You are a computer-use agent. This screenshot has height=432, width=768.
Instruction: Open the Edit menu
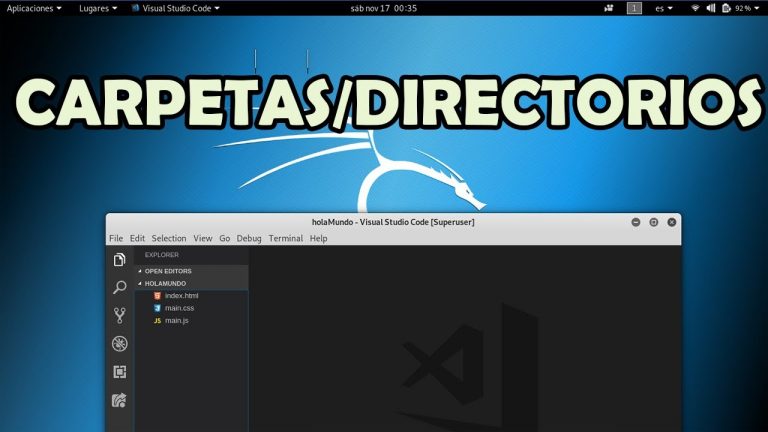click(137, 239)
